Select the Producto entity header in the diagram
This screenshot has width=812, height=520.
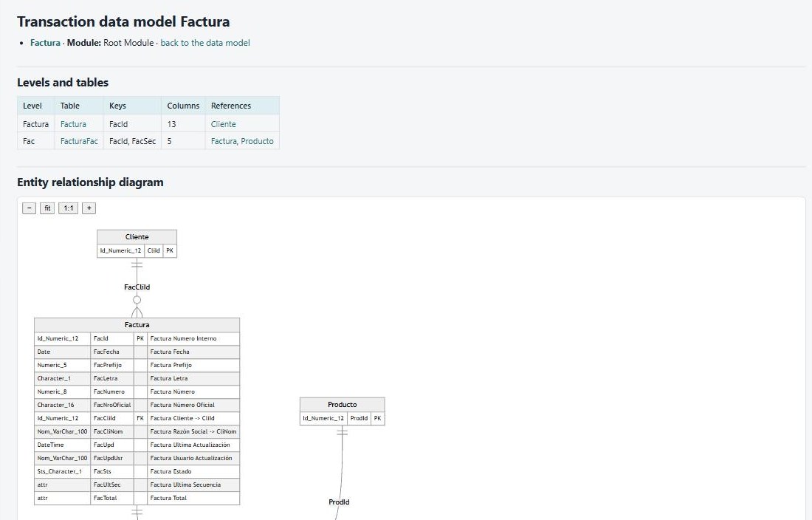(343, 405)
